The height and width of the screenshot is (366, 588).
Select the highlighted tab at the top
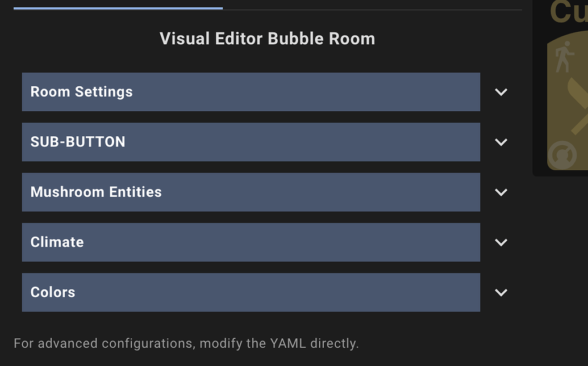(118, 7)
